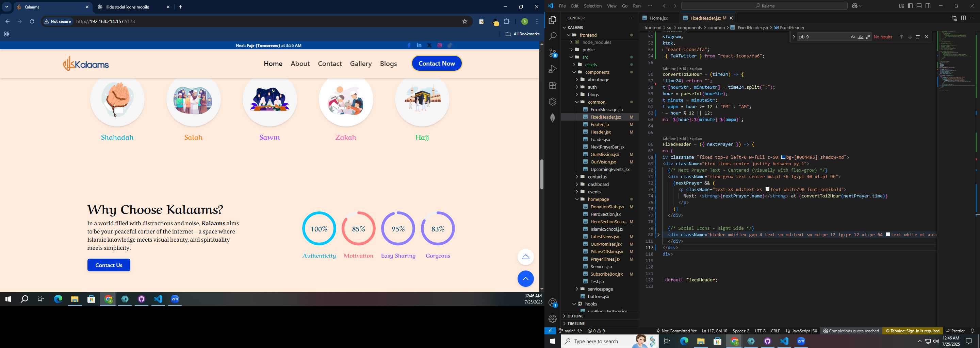This screenshot has width=980, height=348.
Task: Toggle Use Regular Expression in the find widget
Action: [x=868, y=37]
